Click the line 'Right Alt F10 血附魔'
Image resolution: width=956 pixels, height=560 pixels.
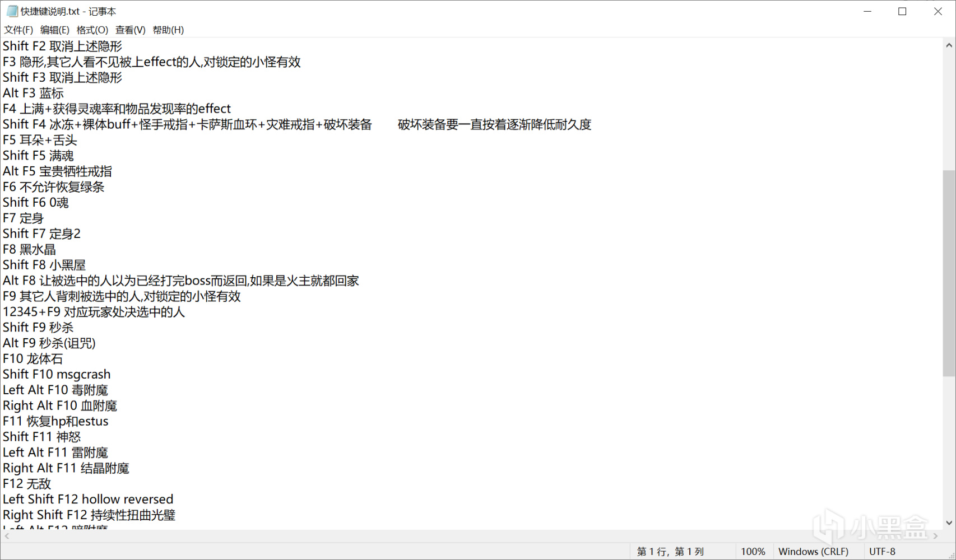60,406
